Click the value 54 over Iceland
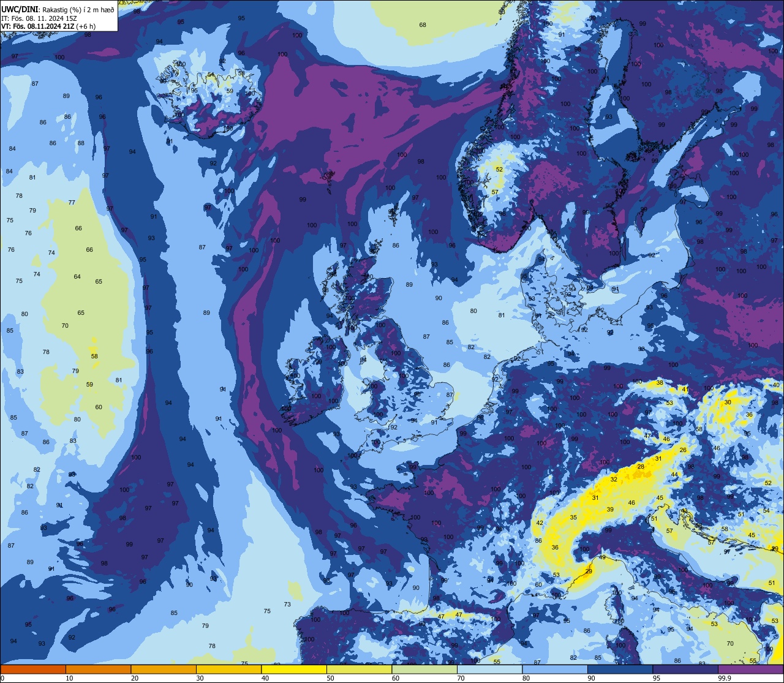The height and width of the screenshot is (683, 784). [211, 75]
